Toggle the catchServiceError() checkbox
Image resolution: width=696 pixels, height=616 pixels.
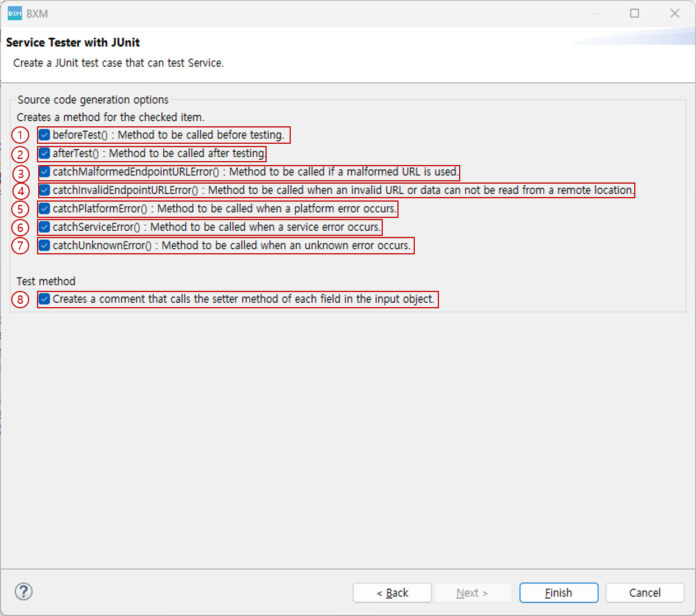pyautogui.click(x=44, y=227)
